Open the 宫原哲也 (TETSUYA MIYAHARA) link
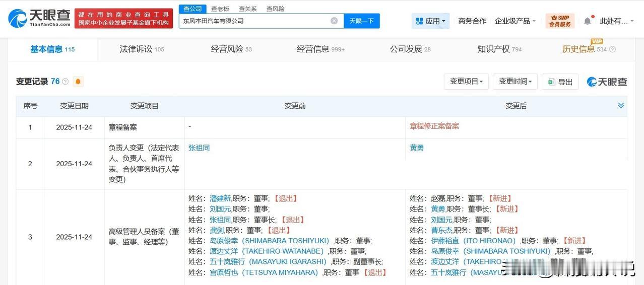 [264, 272]
